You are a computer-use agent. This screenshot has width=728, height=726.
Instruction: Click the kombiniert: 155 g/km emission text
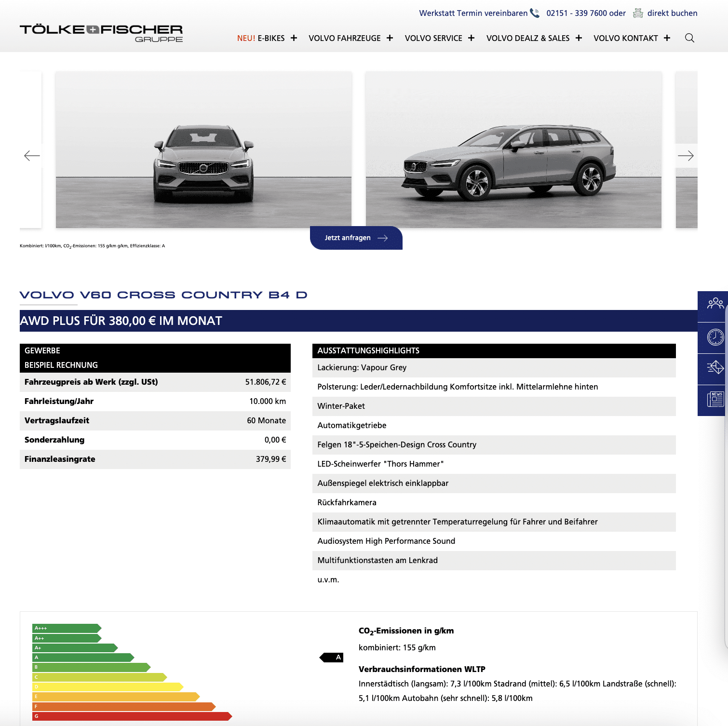tap(397, 647)
